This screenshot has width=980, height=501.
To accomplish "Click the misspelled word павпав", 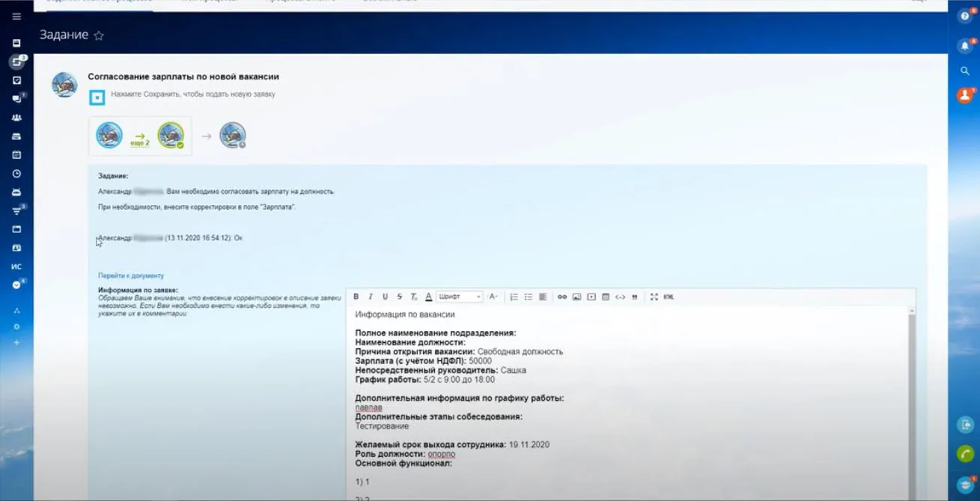I will (368, 407).
